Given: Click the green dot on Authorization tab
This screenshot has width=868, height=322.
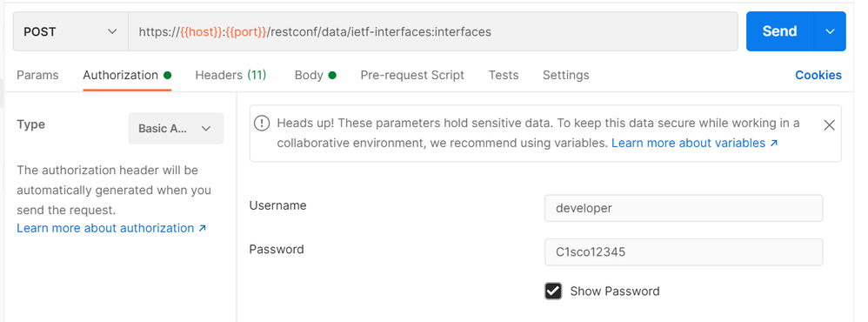Looking at the screenshot, I should [x=167, y=76].
